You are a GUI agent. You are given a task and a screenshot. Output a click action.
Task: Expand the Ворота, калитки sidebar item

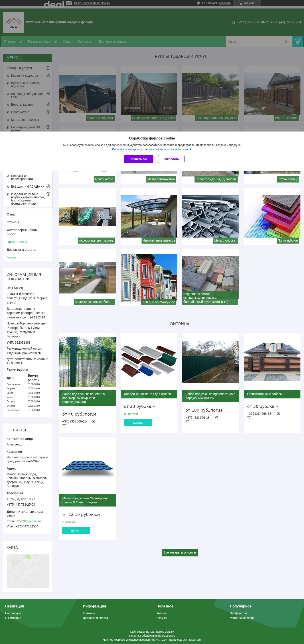click(x=48, y=104)
